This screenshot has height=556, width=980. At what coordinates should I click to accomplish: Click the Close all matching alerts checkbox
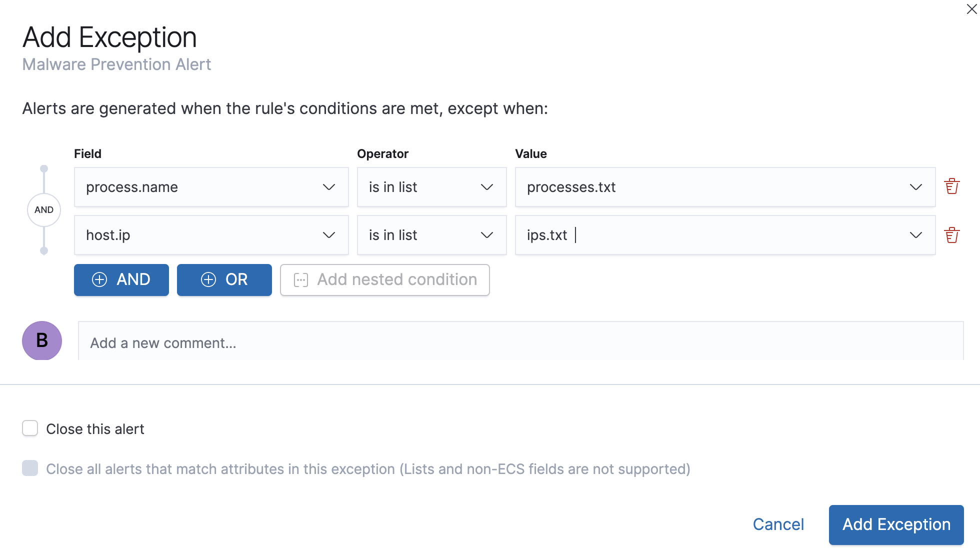30,468
